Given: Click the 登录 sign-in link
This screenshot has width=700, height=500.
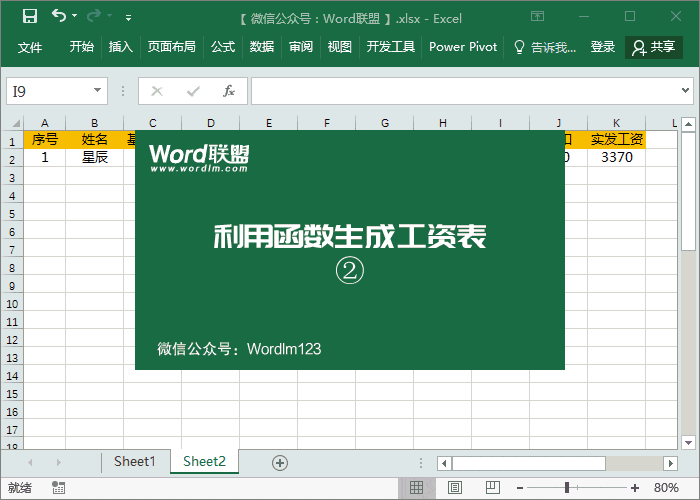Looking at the screenshot, I should [x=603, y=47].
